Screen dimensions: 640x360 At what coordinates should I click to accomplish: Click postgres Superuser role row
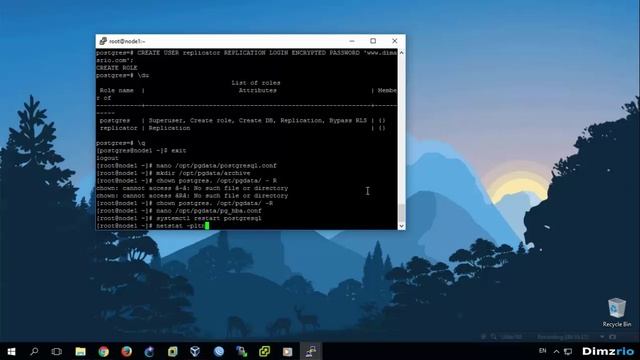pyautogui.click(x=242, y=120)
